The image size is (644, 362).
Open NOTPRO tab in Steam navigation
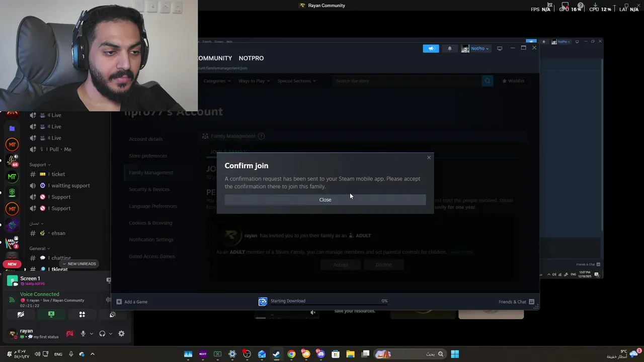coord(251,58)
